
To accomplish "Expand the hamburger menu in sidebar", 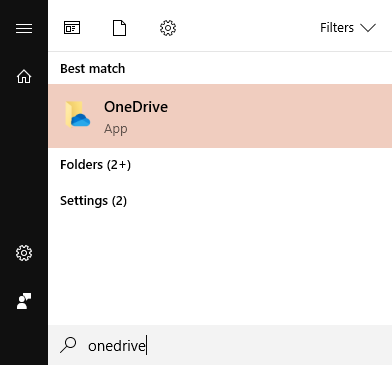I will pos(24,28).
